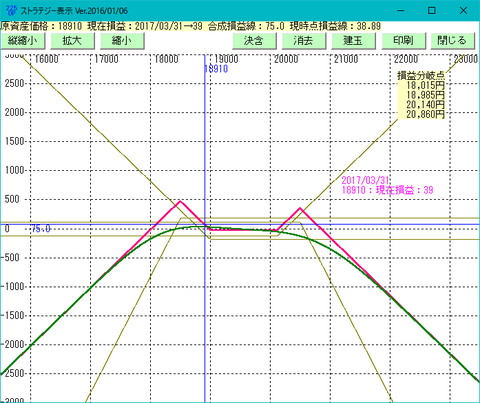This screenshot has width=480, height=403.
Task: Click the 拡大 zoom in button
Action: tap(72, 41)
